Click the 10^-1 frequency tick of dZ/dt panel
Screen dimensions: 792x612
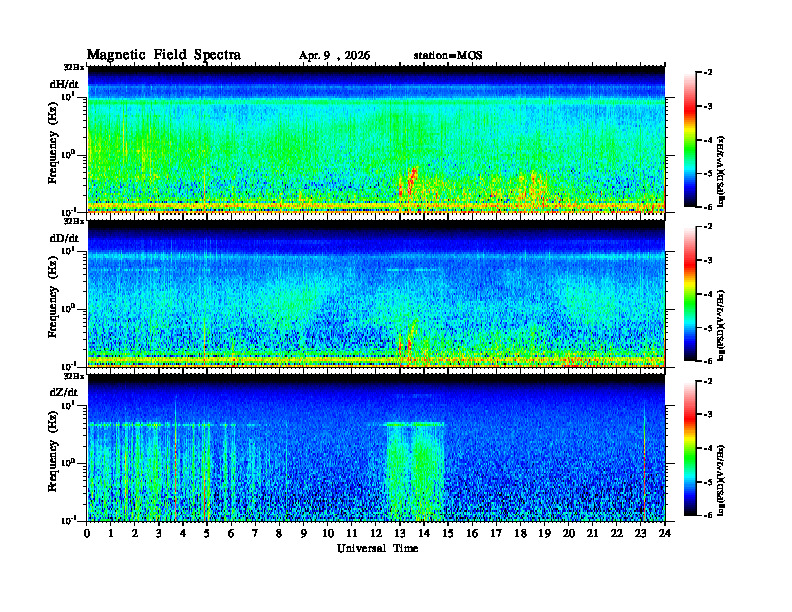click(68, 519)
